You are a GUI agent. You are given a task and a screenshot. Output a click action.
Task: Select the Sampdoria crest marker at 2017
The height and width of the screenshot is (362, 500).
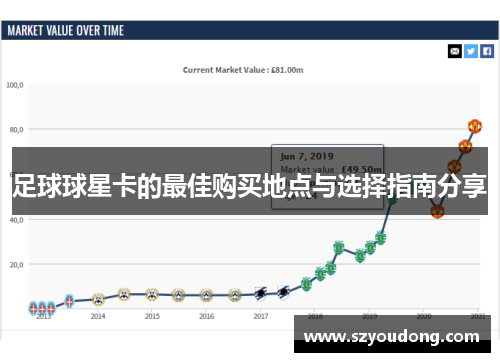(x=261, y=294)
